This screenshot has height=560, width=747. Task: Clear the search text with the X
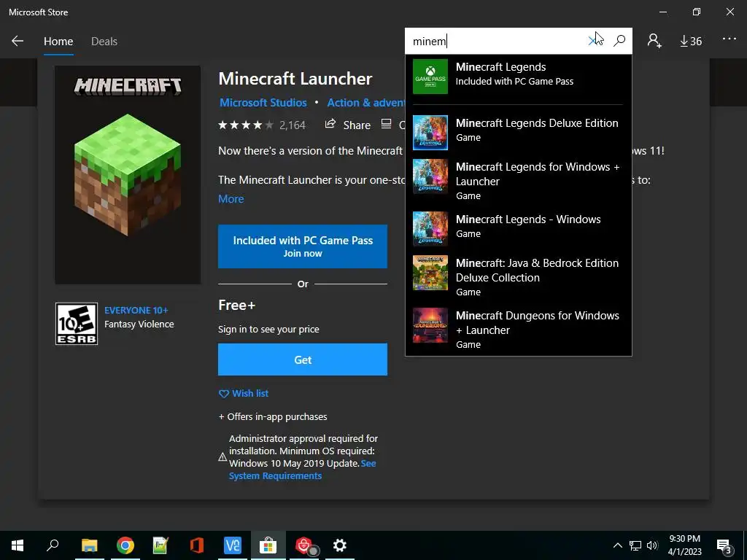[x=594, y=41]
